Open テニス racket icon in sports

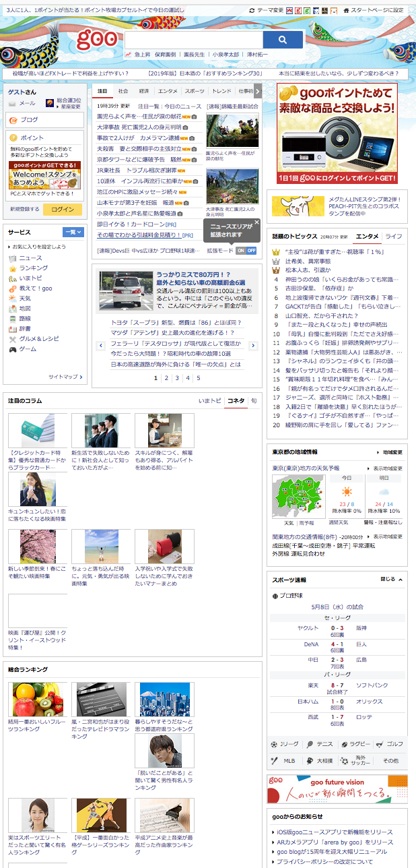tap(309, 745)
